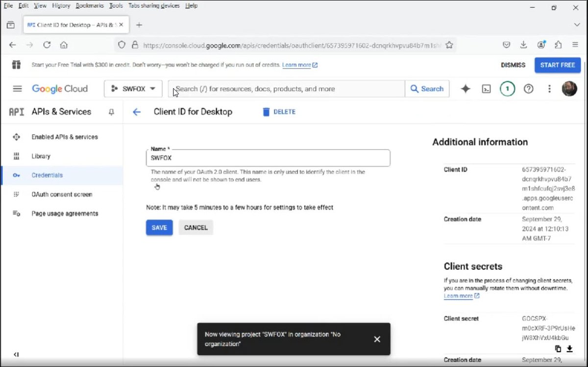Image resolution: width=588 pixels, height=367 pixels.
Task: Click the Client ID value text
Action: 548,189
